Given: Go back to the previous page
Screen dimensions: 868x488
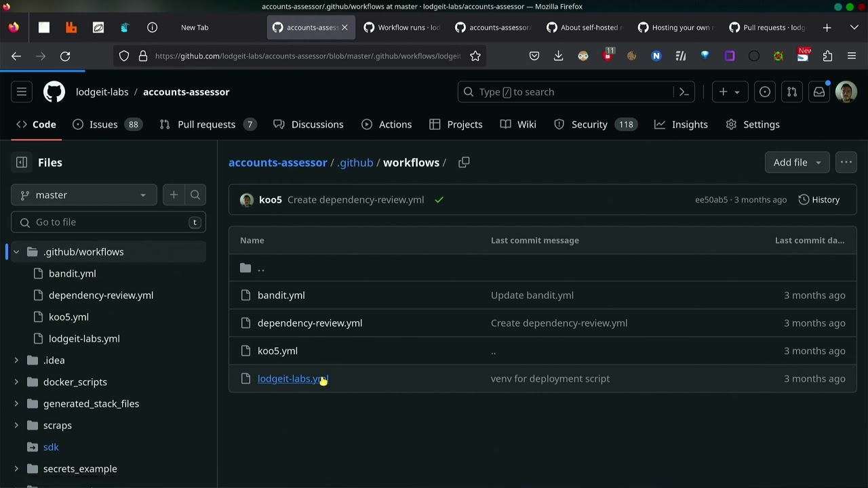Looking at the screenshot, I should pos(16,56).
